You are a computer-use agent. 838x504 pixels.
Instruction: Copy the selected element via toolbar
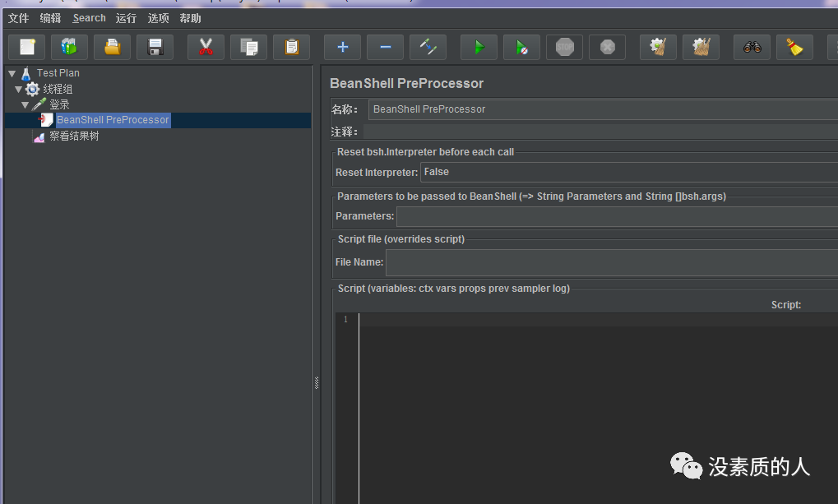tap(248, 47)
